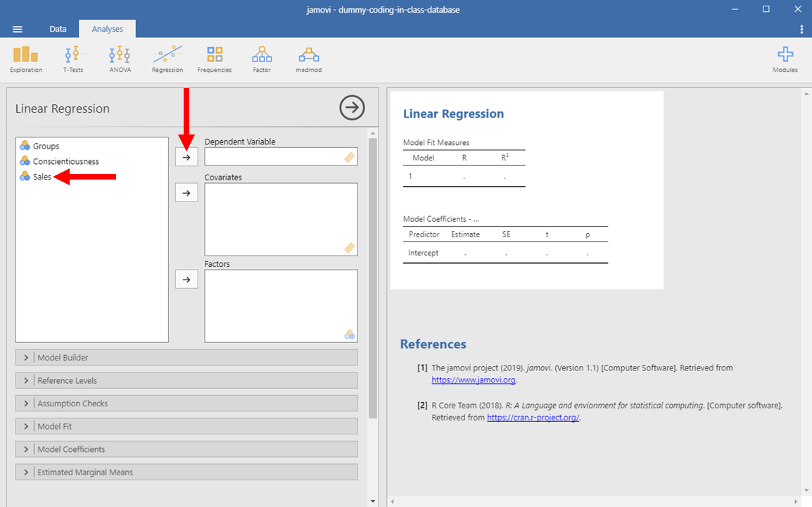Open the ANOVA analysis menu
Viewport: 812px width, 507px height.
[120, 59]
